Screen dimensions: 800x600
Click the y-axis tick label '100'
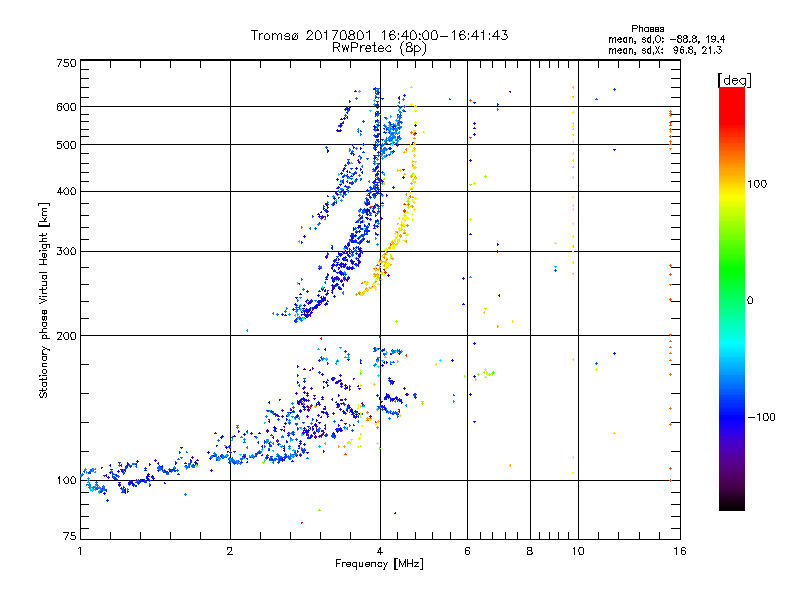[x=66, y=480]
